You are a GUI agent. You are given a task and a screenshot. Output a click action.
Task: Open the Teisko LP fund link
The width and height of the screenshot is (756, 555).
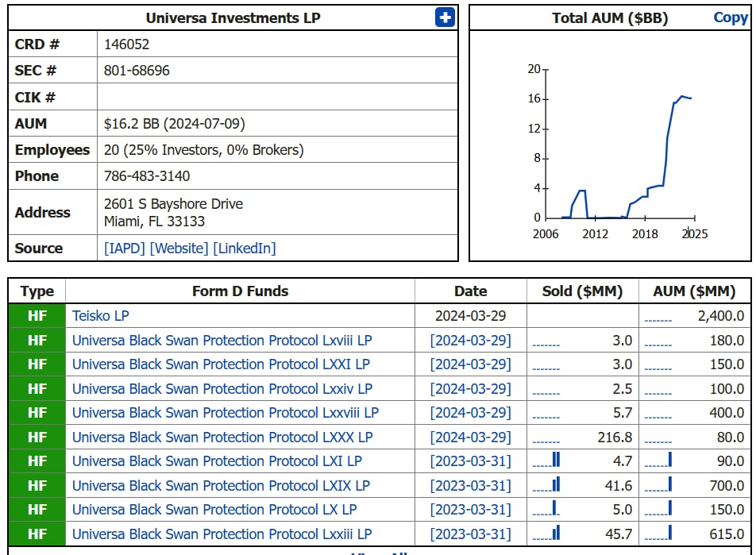(x=101, y=316)
